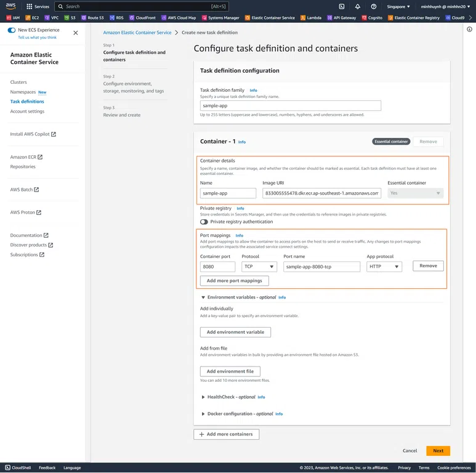Open the S3 shortcut in favorites bar
476x473 pixels.
(70, 18)
